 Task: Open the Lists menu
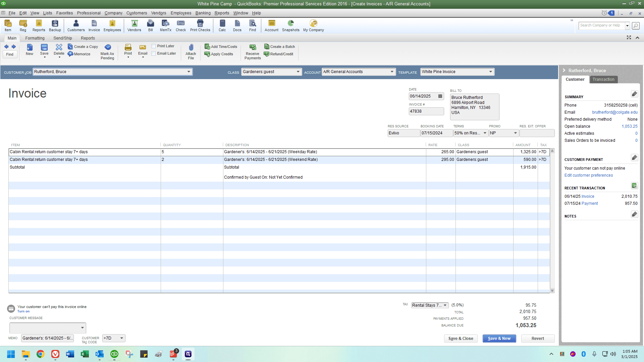tap(48, 13)
